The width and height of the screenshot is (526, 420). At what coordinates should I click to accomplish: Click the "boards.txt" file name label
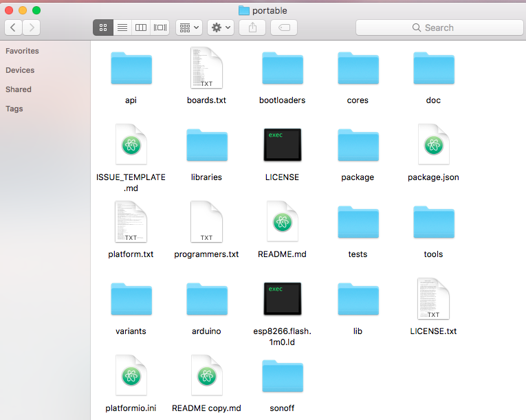207,100
